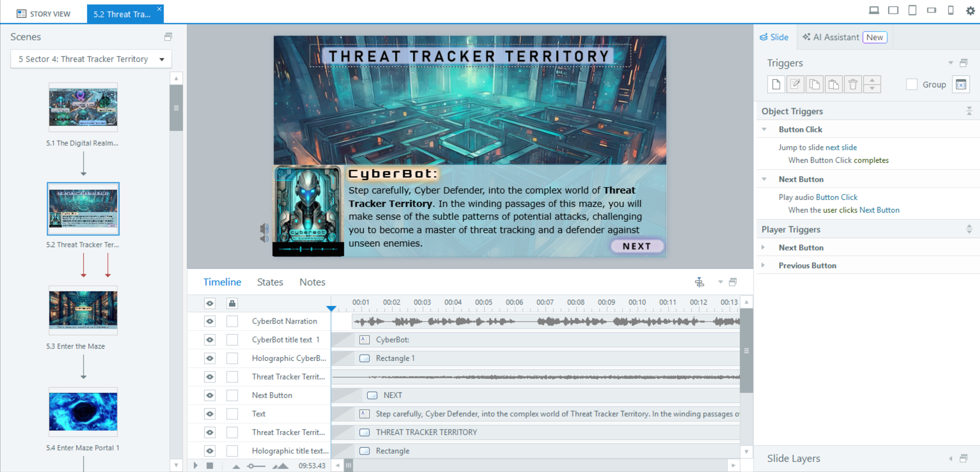This screenshot has width=980, height=472.
Task: Select the 5.3 Enter the Maze thumbnail
Action: pyautogui.click(x=83, y=310)
